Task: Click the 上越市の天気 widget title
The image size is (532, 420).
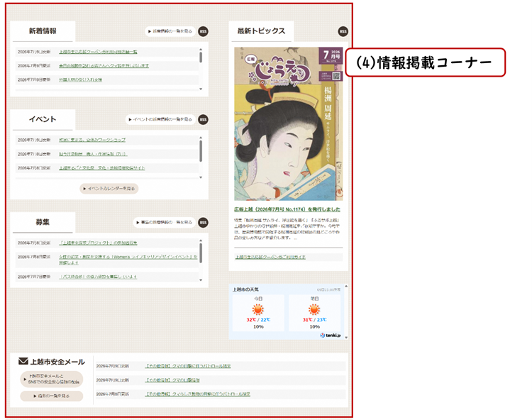Action: (x=245, y=289)
